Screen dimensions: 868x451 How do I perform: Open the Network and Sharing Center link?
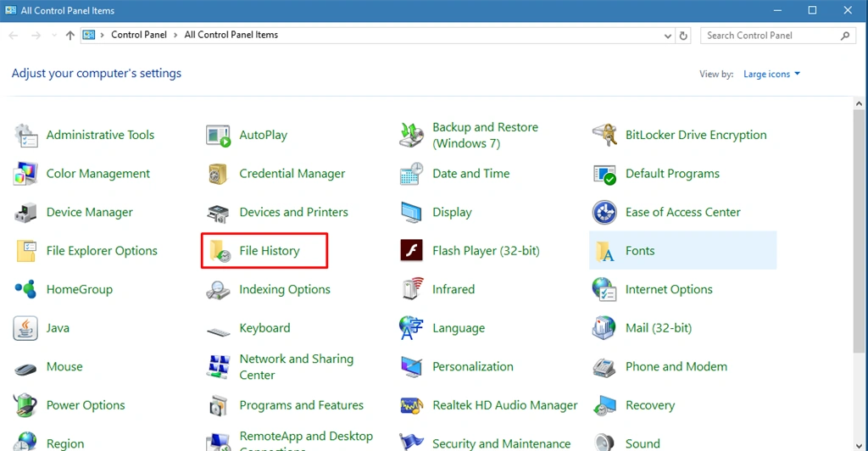tap(296, 367)
